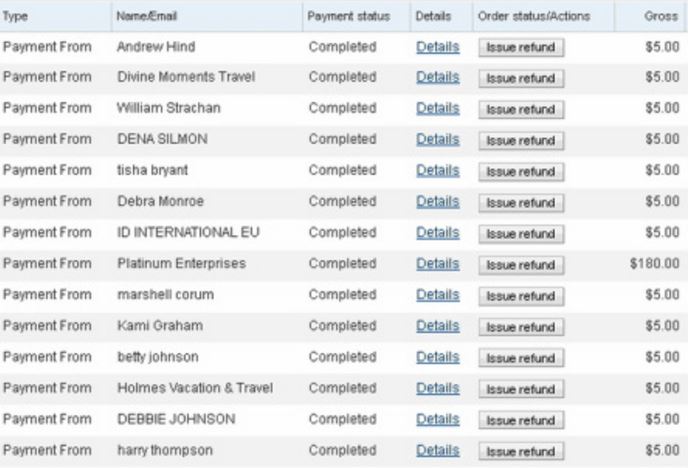Open Details for William Strachan payment

(x=438, y=108)
